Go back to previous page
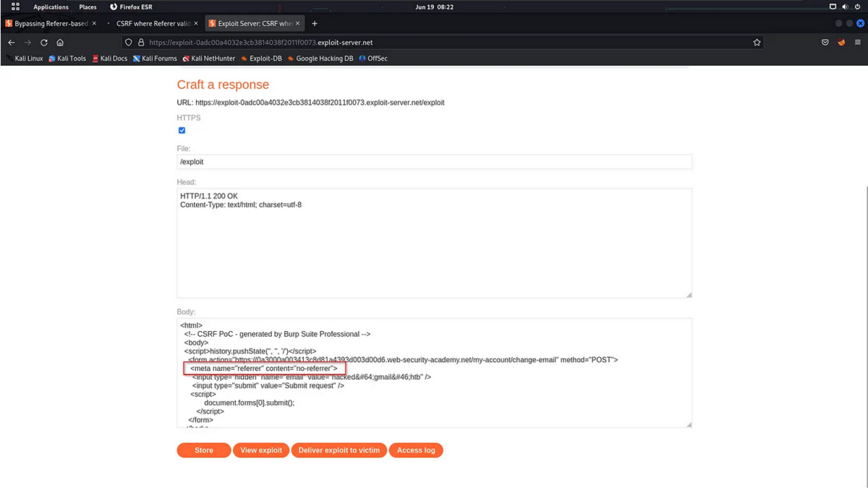The image size is (868, 488). [x=12, y=43]
